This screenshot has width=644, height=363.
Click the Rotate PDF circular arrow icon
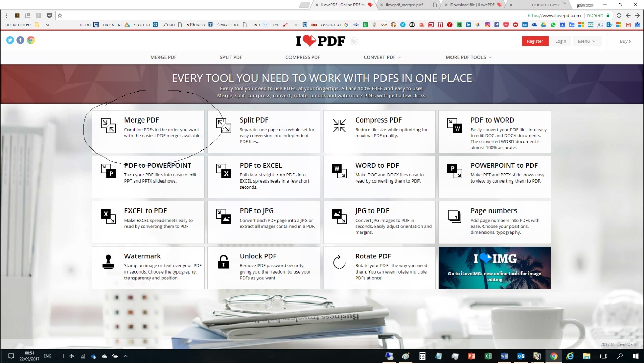[339, 262]
